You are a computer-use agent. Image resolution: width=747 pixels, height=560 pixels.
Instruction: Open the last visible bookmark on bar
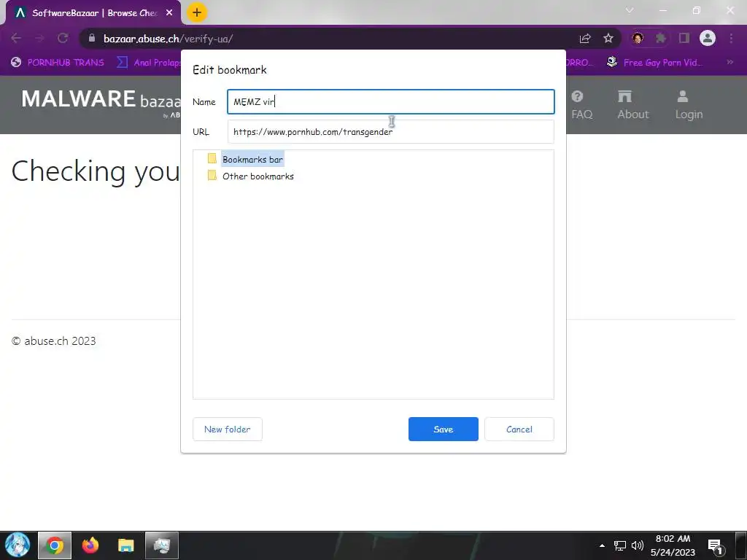click(654, 63)
